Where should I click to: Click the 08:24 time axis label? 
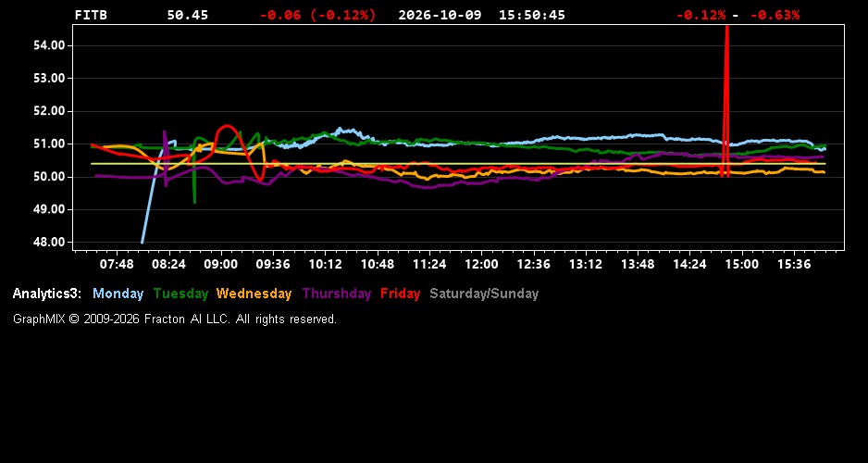(168, 265)
